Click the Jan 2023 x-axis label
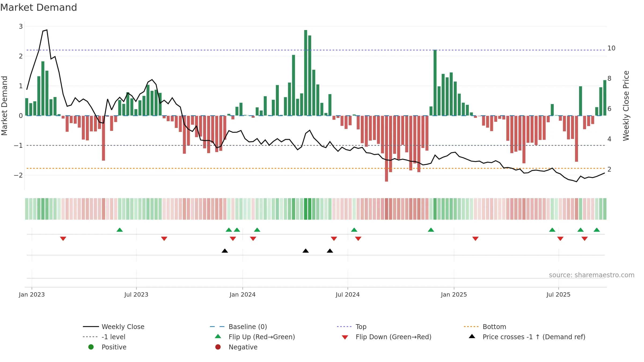 pos(32,294)
